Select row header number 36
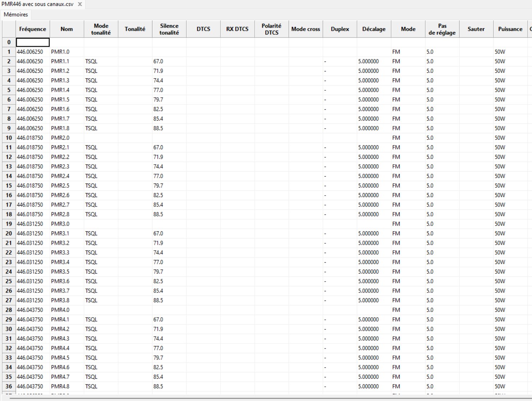Viewport: 532px width, 401px height. click(9, 386)
